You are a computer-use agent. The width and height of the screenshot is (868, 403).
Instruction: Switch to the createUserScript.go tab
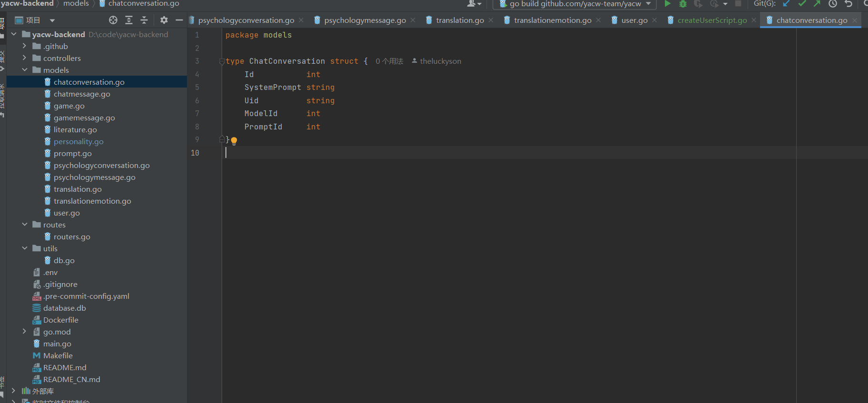(712, 20)
